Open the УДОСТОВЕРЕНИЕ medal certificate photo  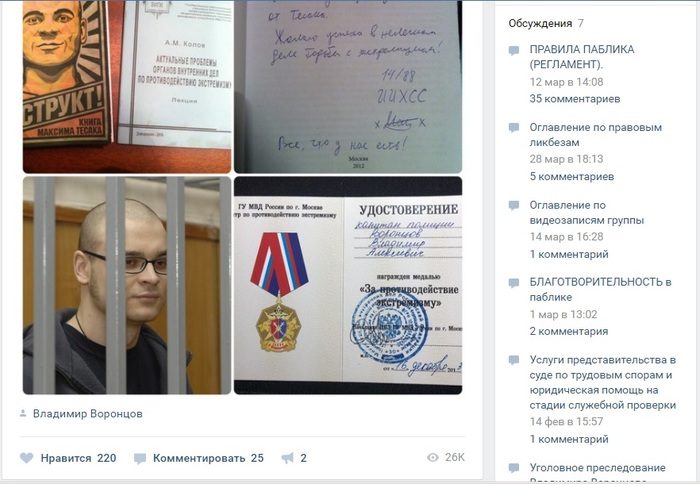(x=348, y=285)
